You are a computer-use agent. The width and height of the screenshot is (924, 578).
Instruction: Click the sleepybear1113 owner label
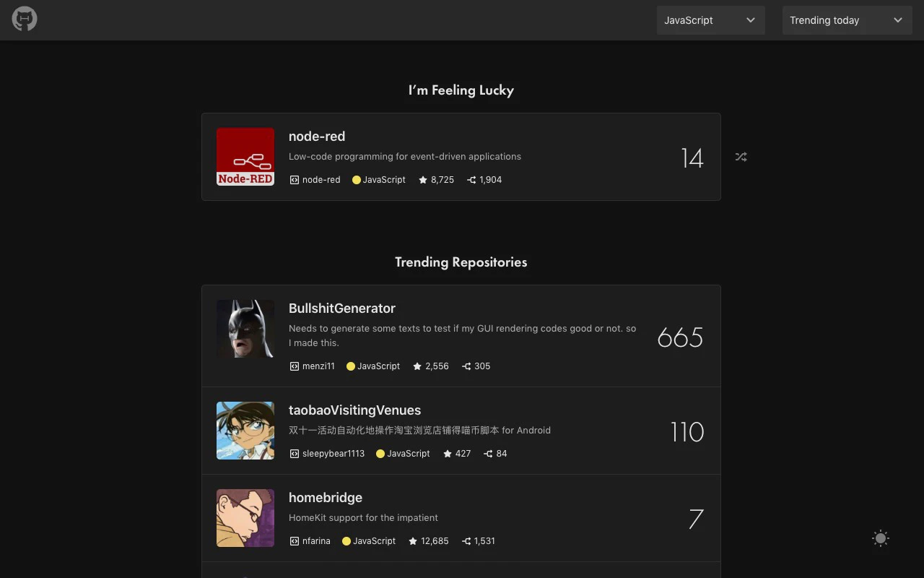334,454
